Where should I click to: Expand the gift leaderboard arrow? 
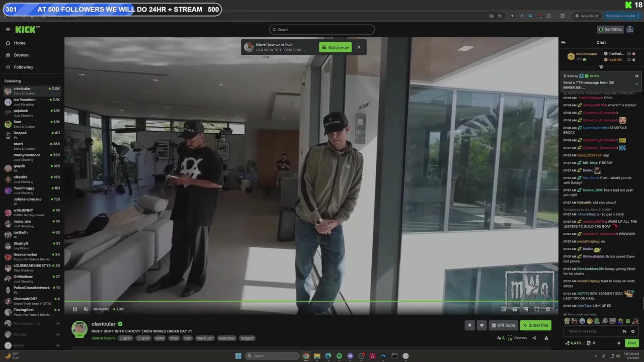601,67
